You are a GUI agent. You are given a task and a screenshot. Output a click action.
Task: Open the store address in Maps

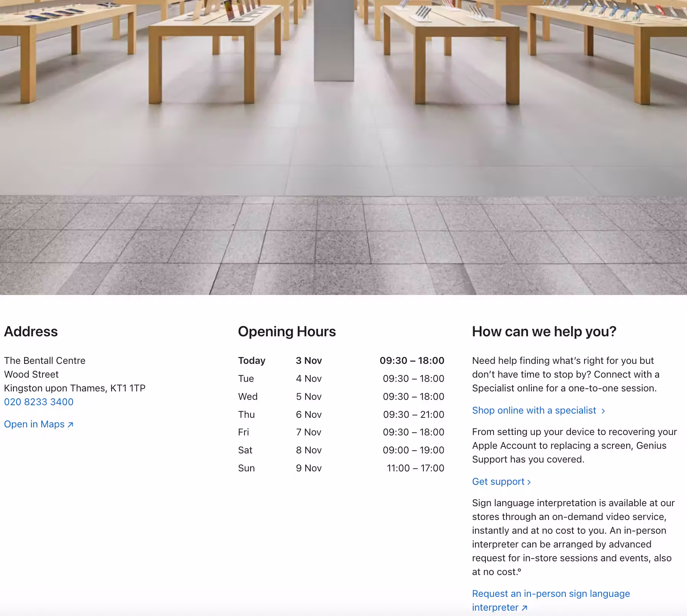pos(34,424)
